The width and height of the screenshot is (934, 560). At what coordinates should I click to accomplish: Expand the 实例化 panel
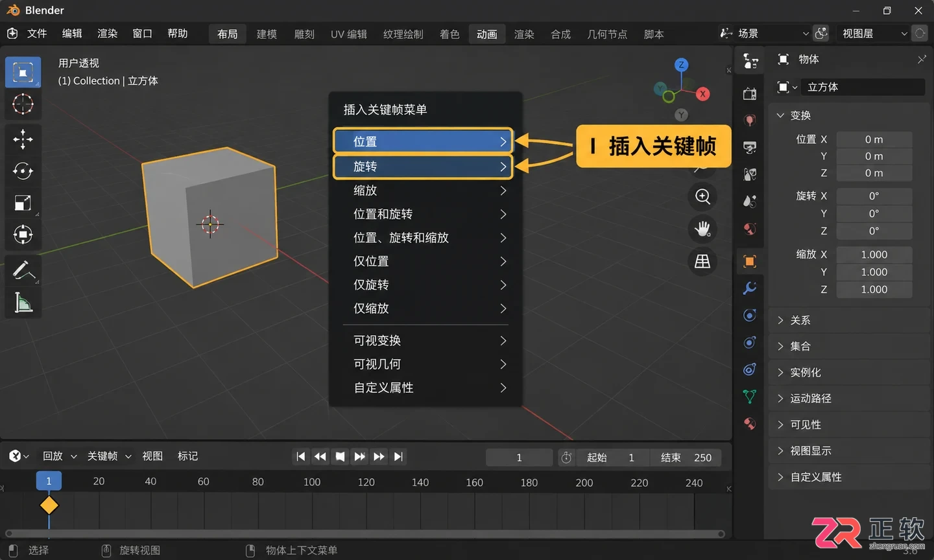849,372
